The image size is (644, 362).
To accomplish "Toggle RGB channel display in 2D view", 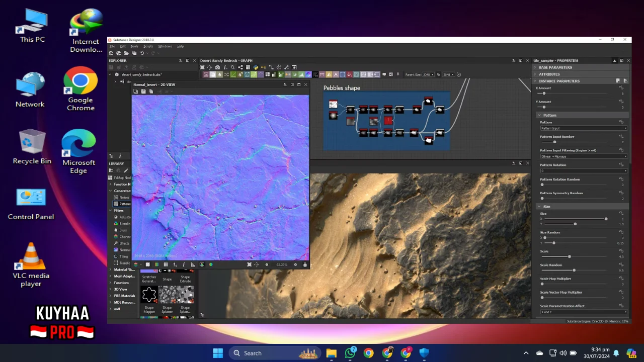I will (x=156, y=264).
